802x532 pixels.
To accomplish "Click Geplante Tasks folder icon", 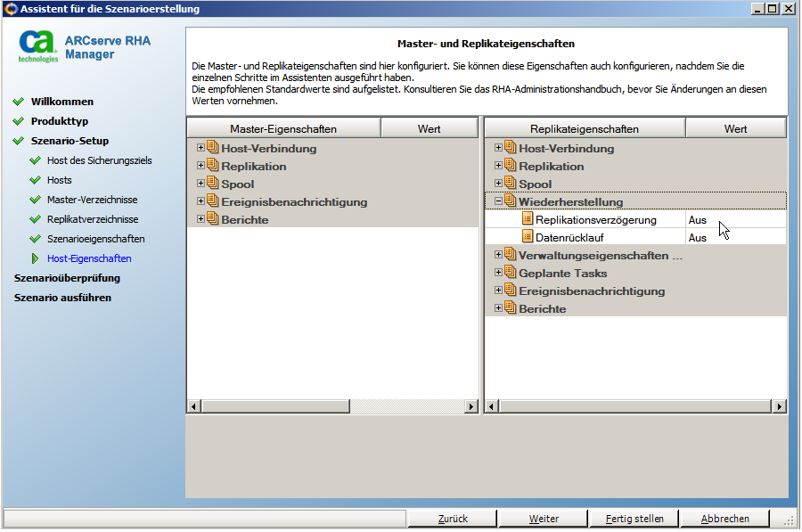I will [511, 272].
